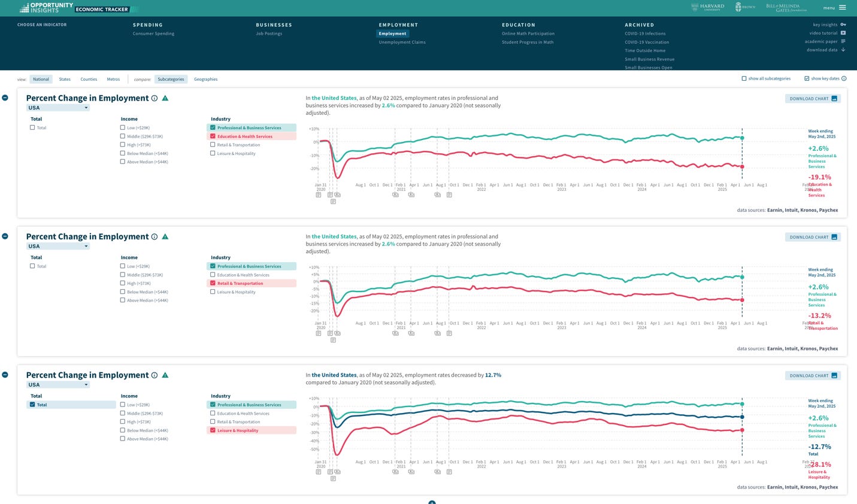Click the Opportunity Insights logo
Screen dimensions: 857x504
(x=46, y=8)
